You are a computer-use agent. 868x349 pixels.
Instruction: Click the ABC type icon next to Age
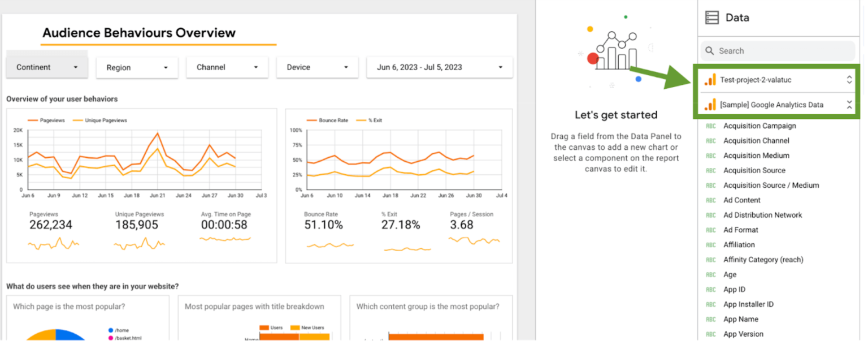pos(710,274)
